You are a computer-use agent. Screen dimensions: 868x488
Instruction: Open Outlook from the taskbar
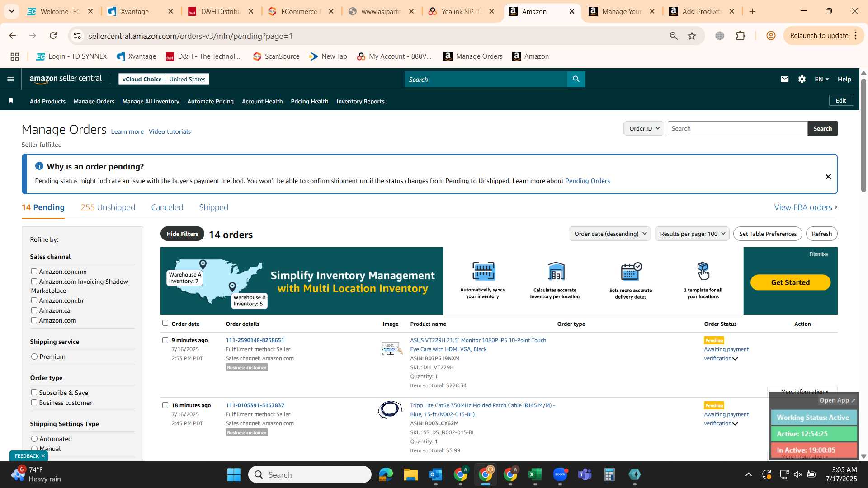tap(435, 474)
